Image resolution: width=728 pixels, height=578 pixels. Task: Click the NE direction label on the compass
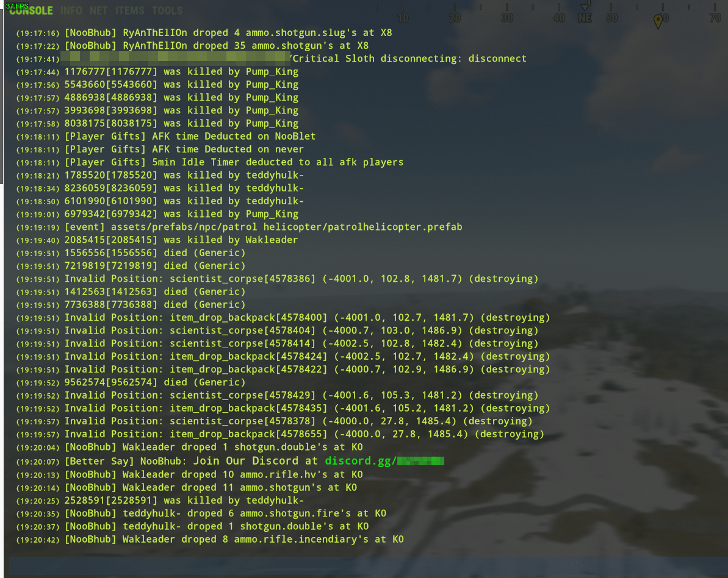[585, 18]
